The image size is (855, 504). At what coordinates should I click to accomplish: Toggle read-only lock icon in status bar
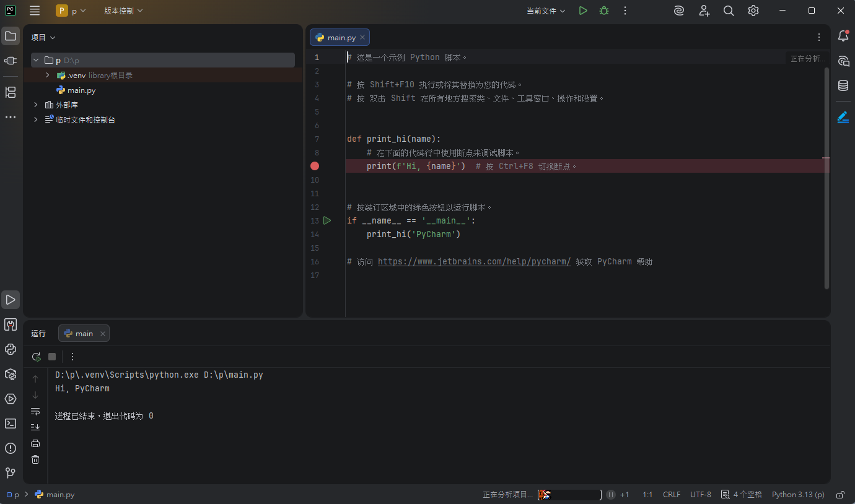(x=840, y=495)
